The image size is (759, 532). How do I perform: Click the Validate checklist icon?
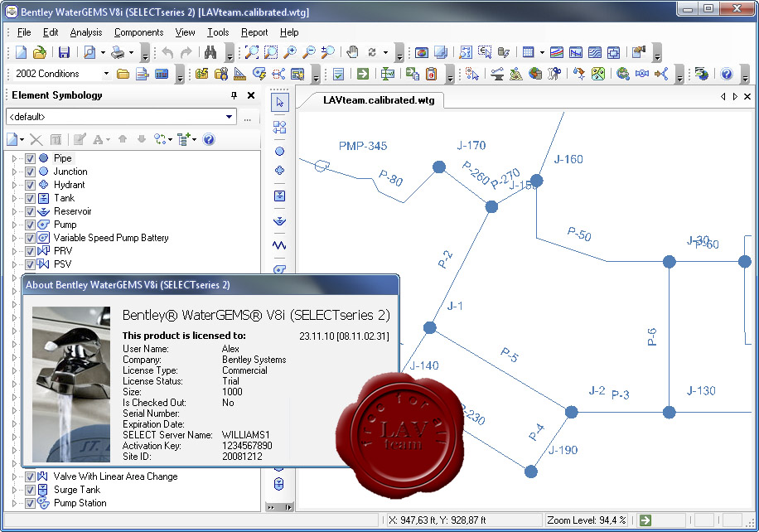tap(338, 74)
